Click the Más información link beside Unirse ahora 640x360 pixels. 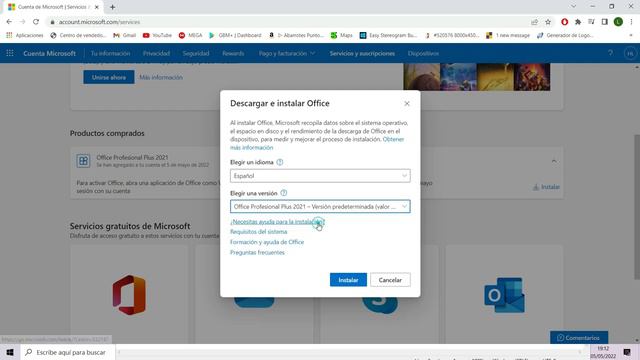[161, 77]
